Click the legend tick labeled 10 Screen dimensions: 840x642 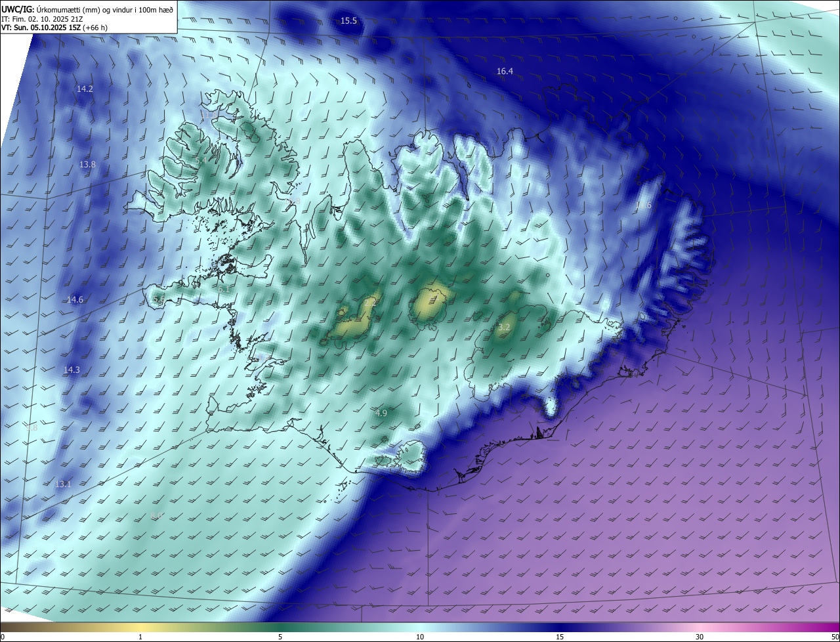click(x=420, y=637)
